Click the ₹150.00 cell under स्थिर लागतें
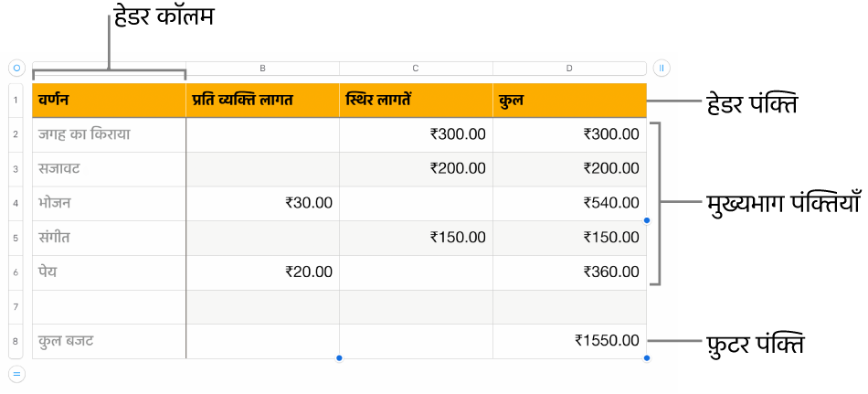Image resolution: width=868 pixels, height=394 pixels. [x=416, y=238]
